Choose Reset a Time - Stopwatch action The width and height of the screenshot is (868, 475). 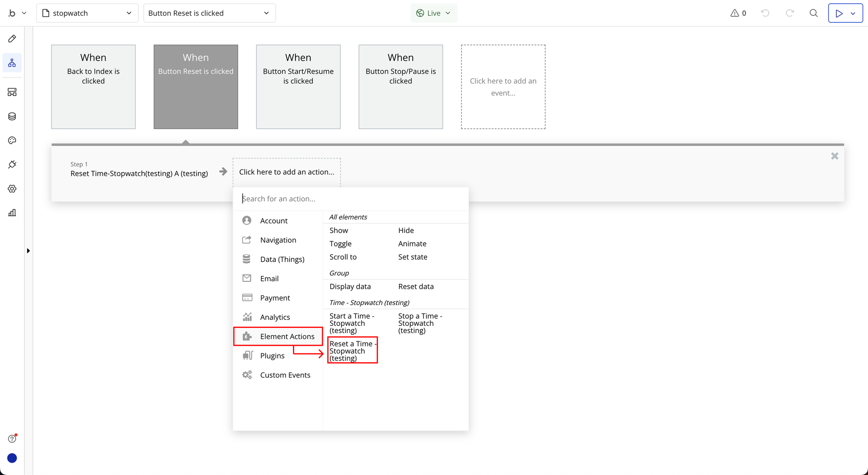(x=352, y=350)
